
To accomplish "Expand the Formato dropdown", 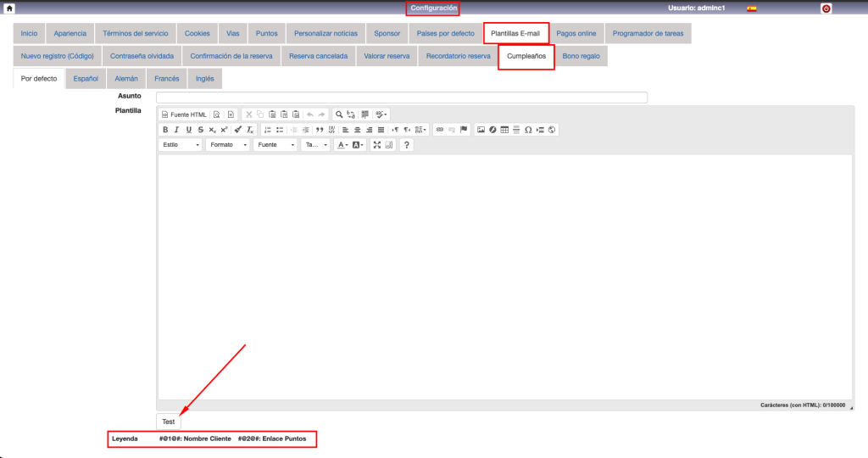I will 229,145.
